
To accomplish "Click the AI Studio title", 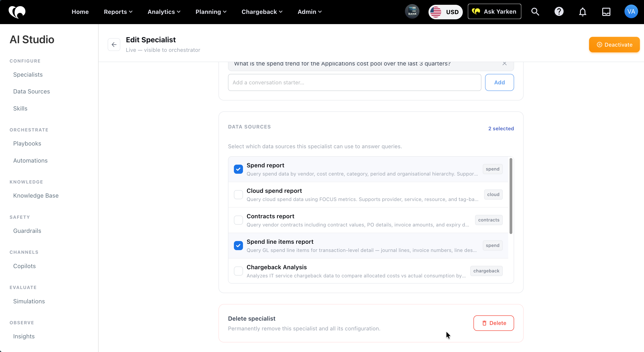I will coord(32,40).
